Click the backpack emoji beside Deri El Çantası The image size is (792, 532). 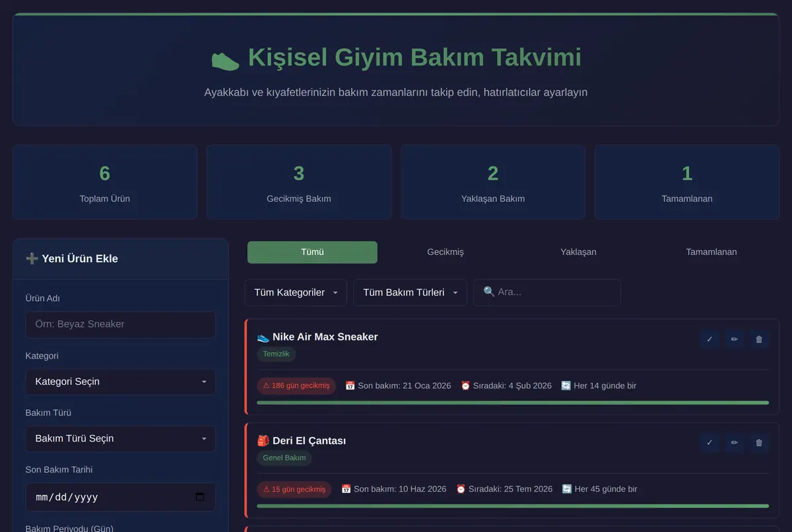263,441
